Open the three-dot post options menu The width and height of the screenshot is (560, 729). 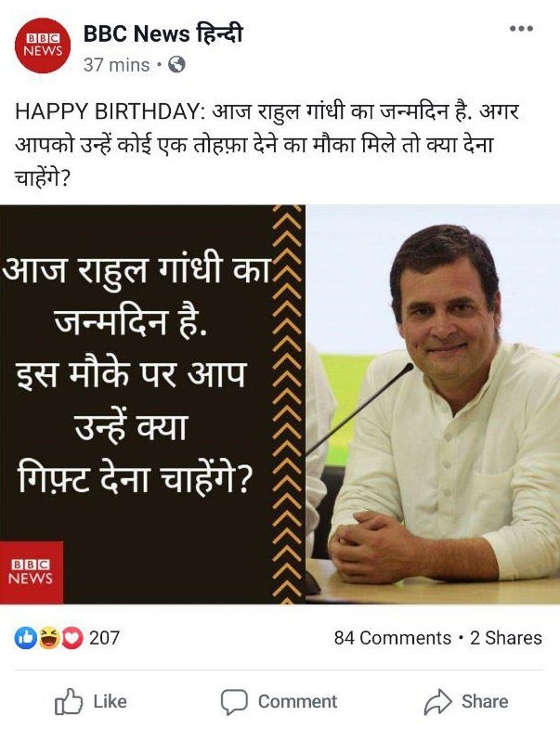(521, 29)
